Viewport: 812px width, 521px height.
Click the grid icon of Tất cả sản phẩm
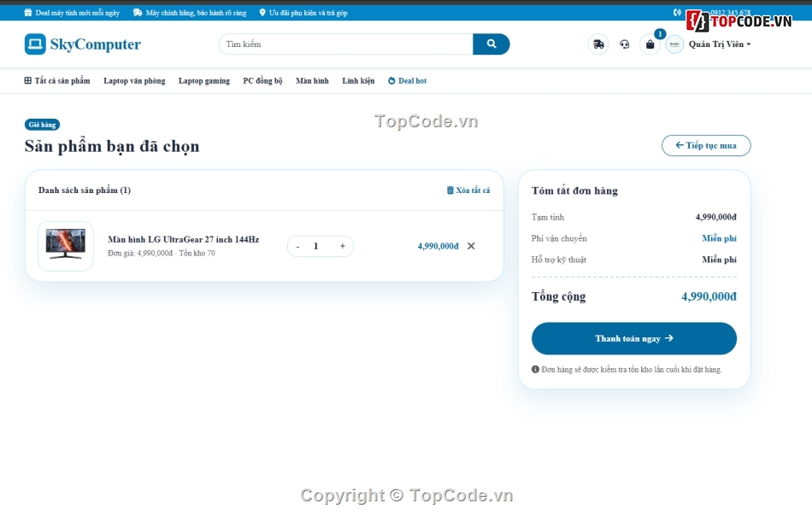[28, 80]
